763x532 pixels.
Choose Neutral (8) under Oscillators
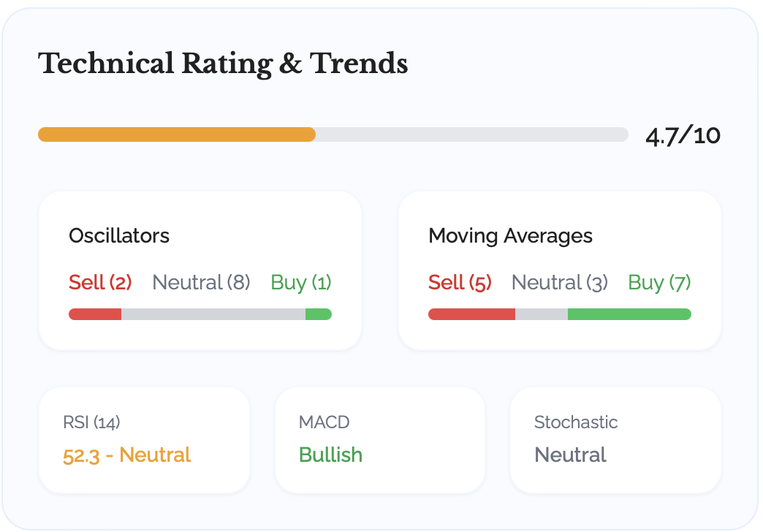click(201, 283)
